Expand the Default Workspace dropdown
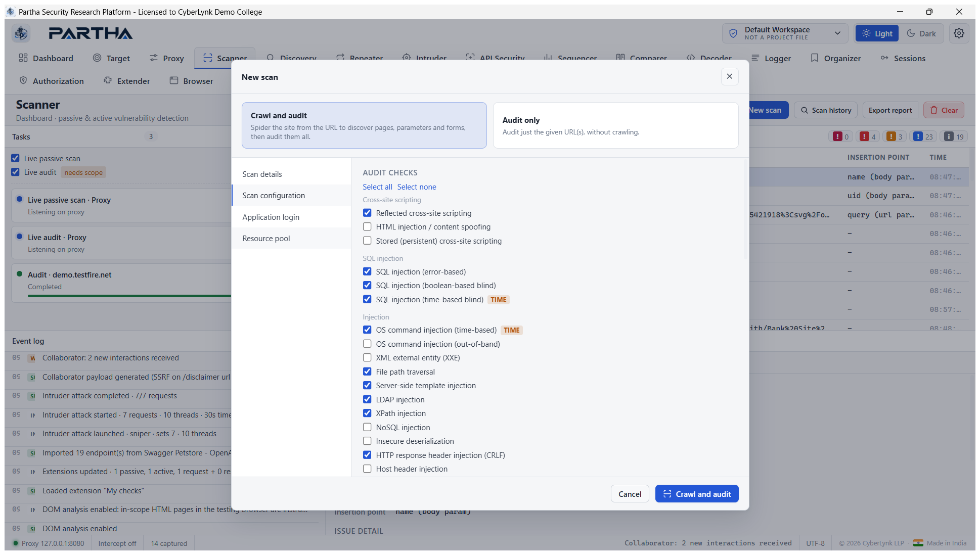Viewport: 980px width, 555px height. click(785, 33)
